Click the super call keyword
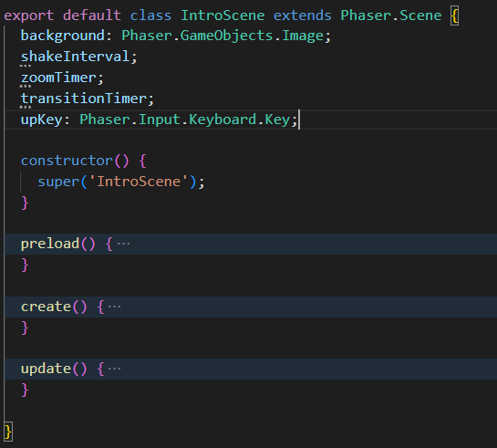Viewport: 497px width, 448px height. tap(58, 182)
